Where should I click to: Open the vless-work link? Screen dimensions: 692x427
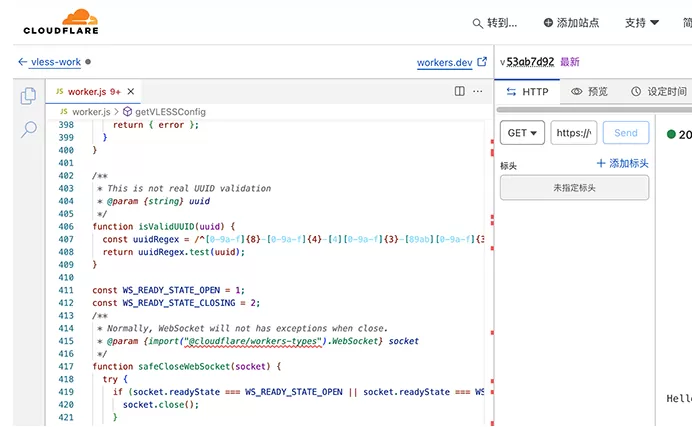coord(56,62)
